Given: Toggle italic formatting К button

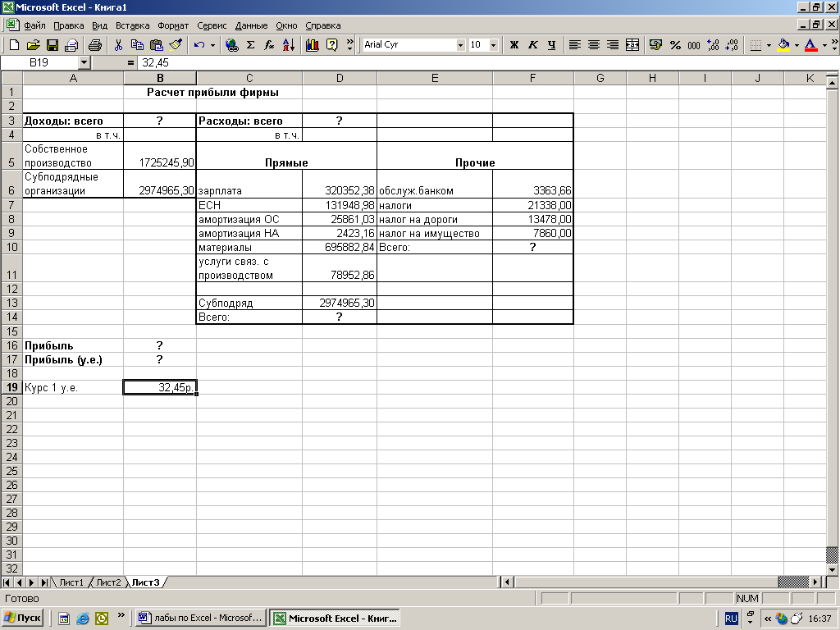Looking at the screenshot, I should pos(532,45).
